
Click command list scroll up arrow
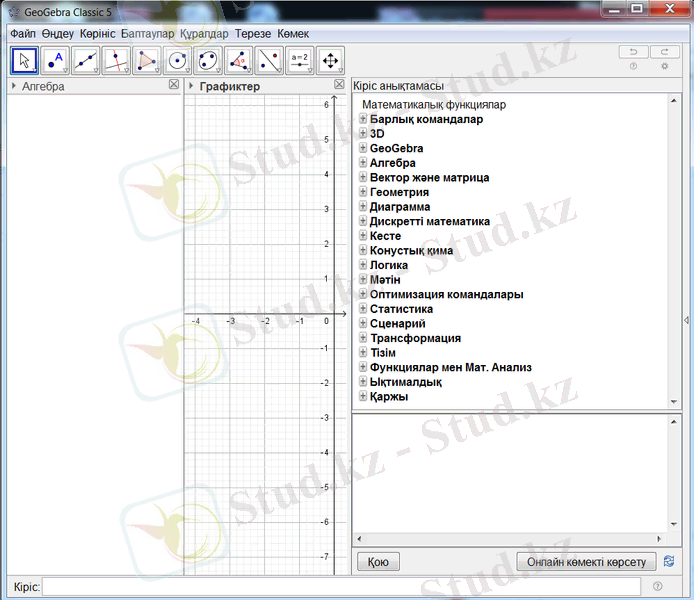tap(674, 100)
